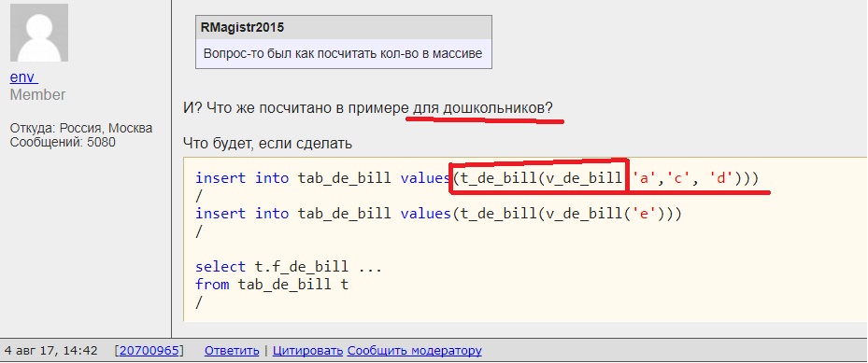
Task: Click the env user avatar picture
Action: (x=38, y=33)
